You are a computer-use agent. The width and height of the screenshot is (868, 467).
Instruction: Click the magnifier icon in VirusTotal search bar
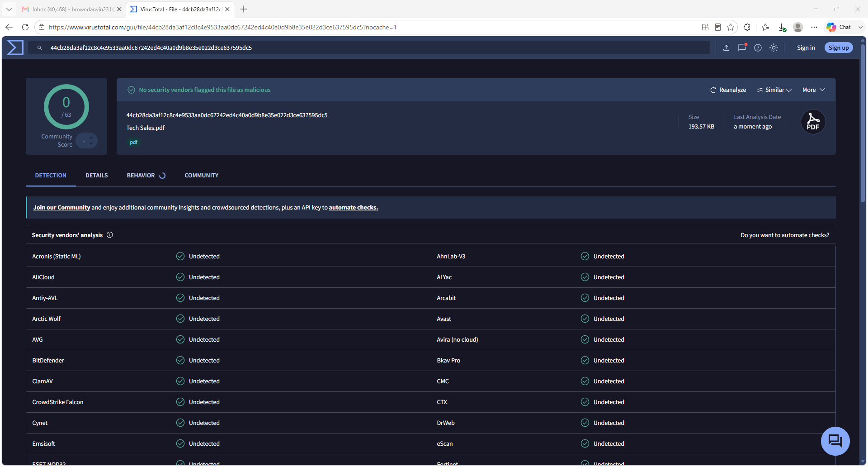click(40, 48)
